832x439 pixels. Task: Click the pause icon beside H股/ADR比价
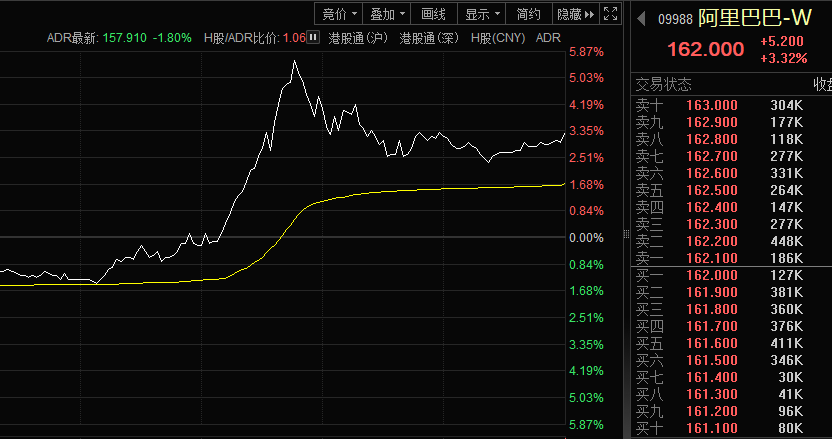coord(314,37)
